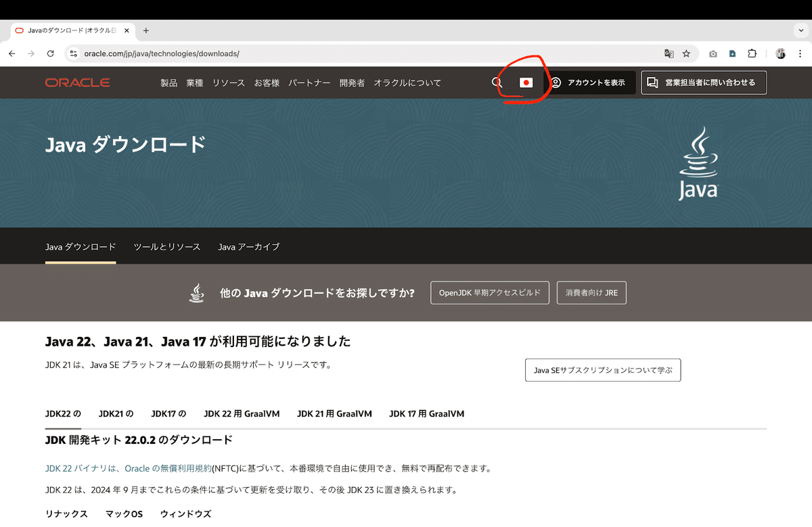This screenshot has width=812, height=527.
Task: Open the Oracle site search magnifier
Action: [497, 83]
